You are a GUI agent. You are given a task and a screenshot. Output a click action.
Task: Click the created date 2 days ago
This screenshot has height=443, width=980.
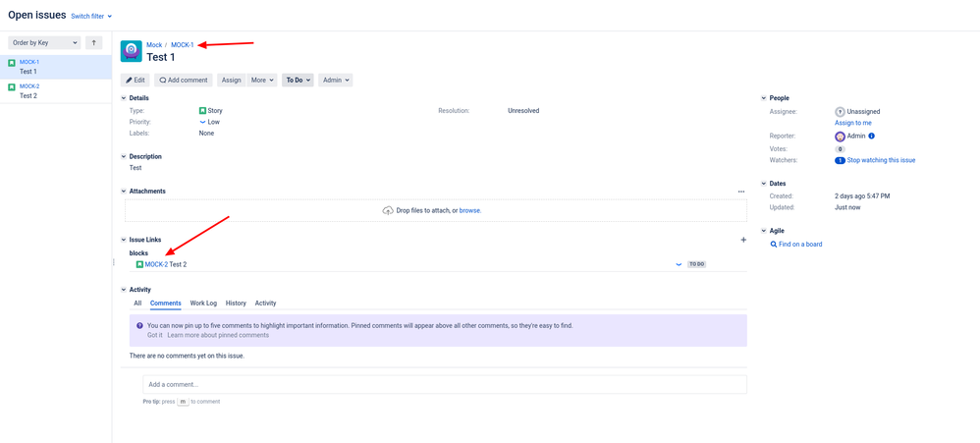coord(862,196)
